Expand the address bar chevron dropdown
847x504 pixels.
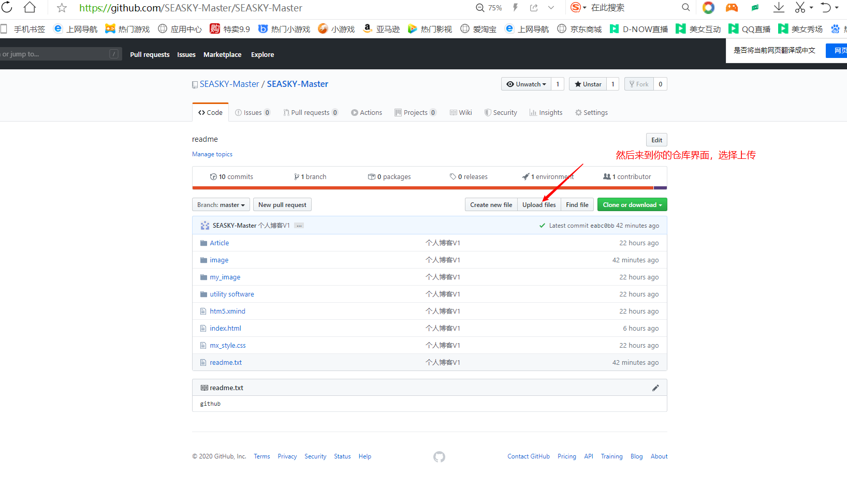tap(551, 8)
